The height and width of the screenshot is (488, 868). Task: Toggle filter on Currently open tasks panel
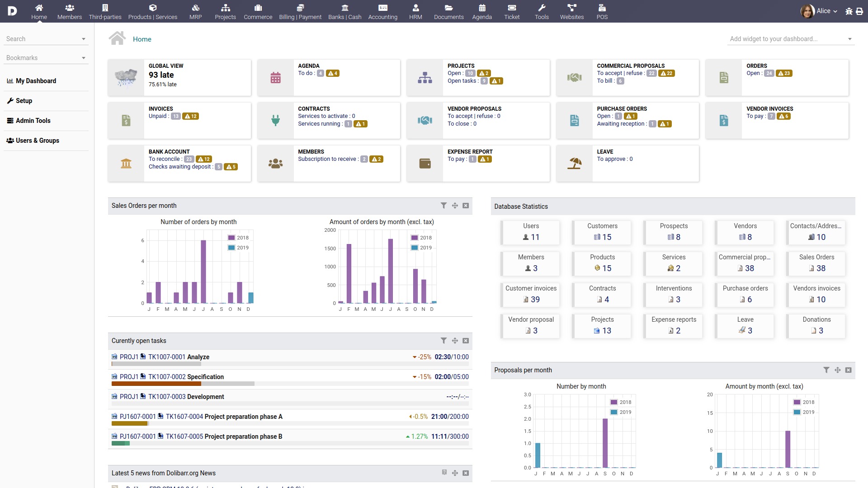tap(443, 341)
